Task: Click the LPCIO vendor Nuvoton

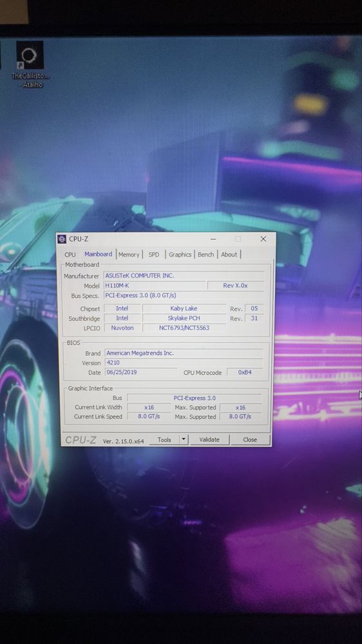Action: pyautogui.click(x=122, y=328)
